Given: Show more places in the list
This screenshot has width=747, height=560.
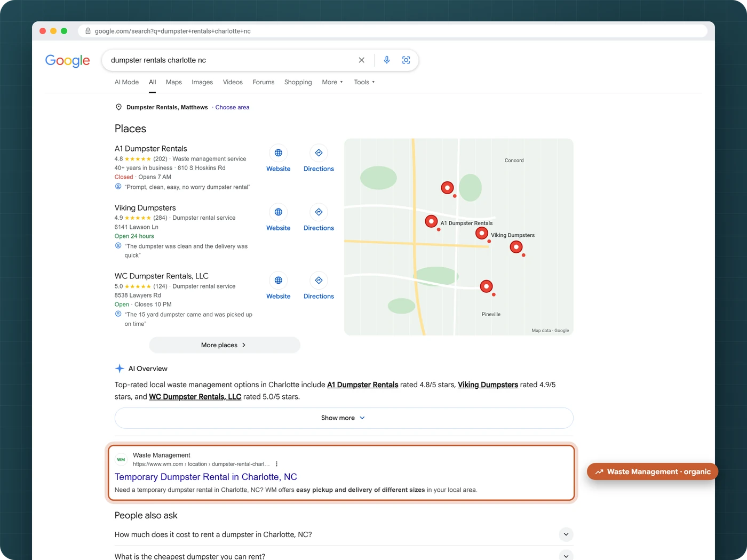Looking at the screenshot, I should [x=225, y=345].
